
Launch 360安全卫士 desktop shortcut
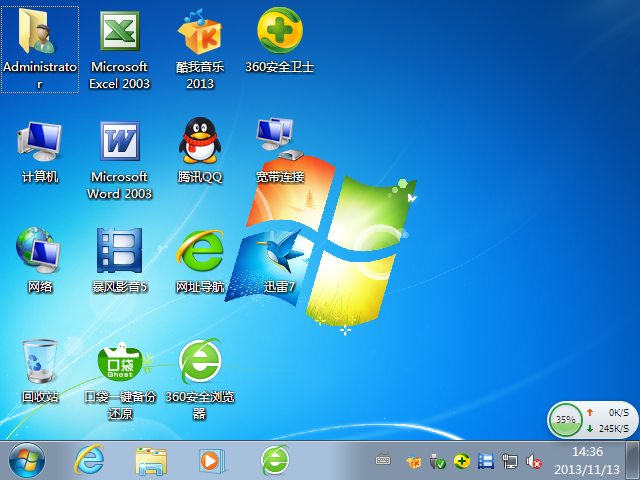coord(280,34)
